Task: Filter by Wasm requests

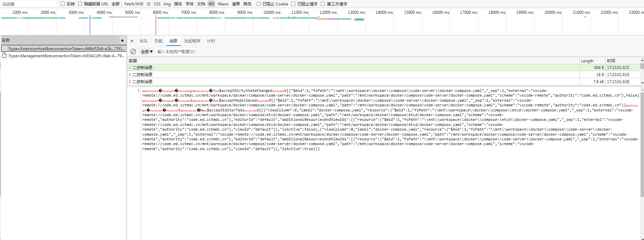Action: [223, 4]
